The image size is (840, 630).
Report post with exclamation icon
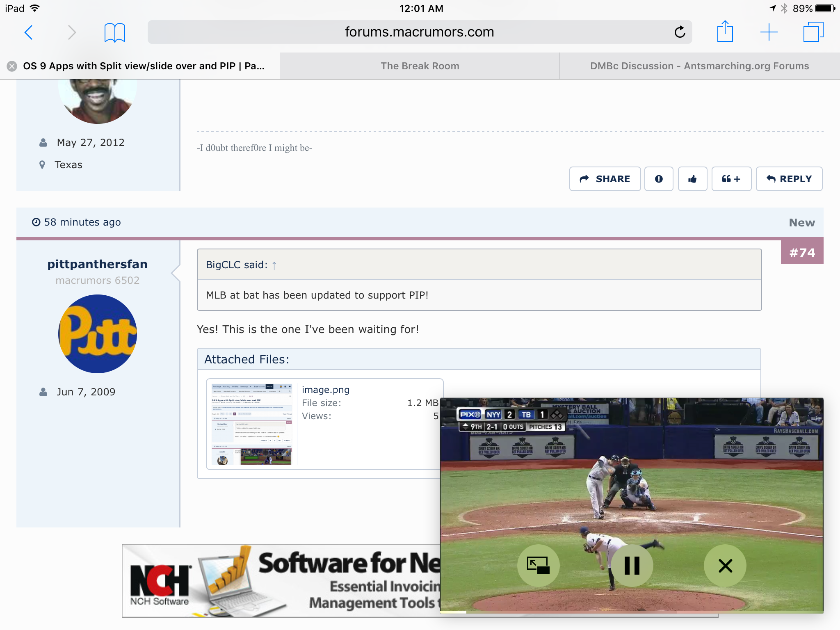point(659,179)
